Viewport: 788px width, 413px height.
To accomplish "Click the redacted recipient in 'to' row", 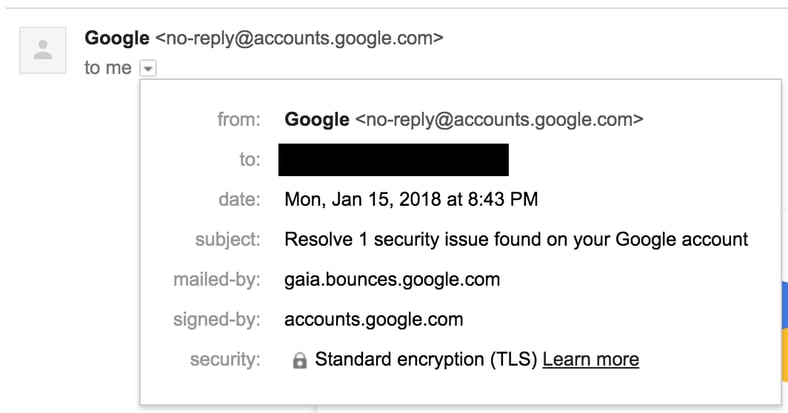I will click(393, 160).
